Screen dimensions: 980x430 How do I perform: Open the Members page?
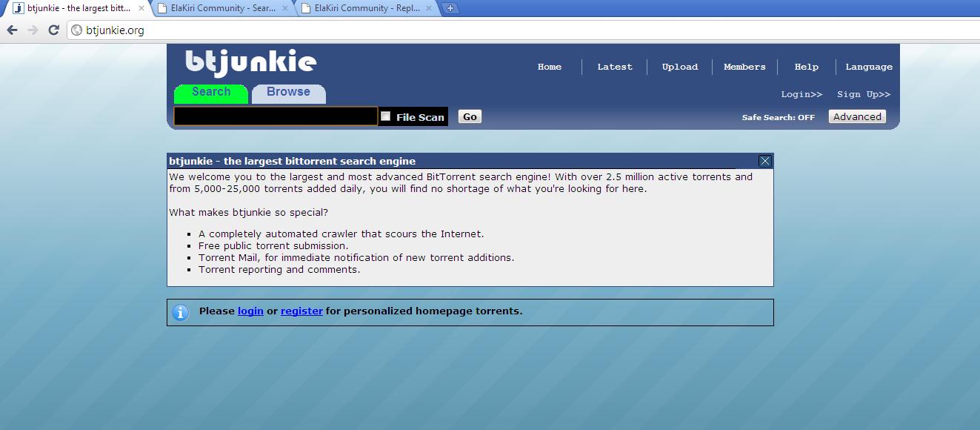[x=744, y=67]
